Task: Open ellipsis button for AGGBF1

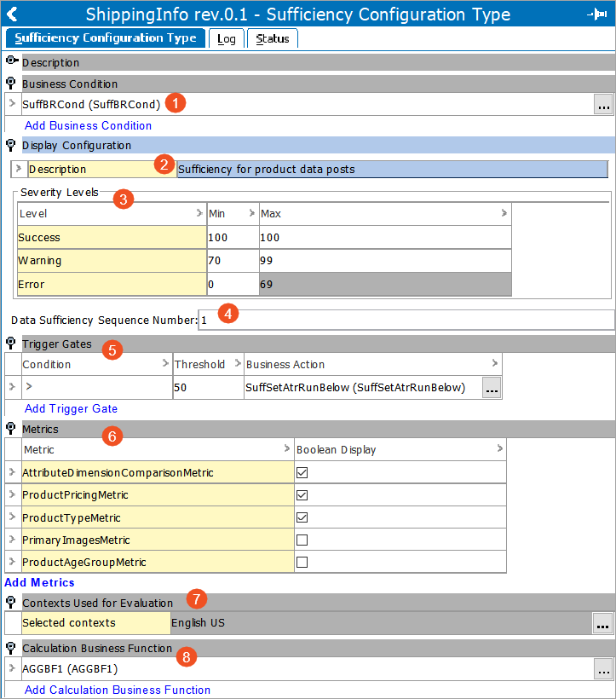Action: (603, 668)
